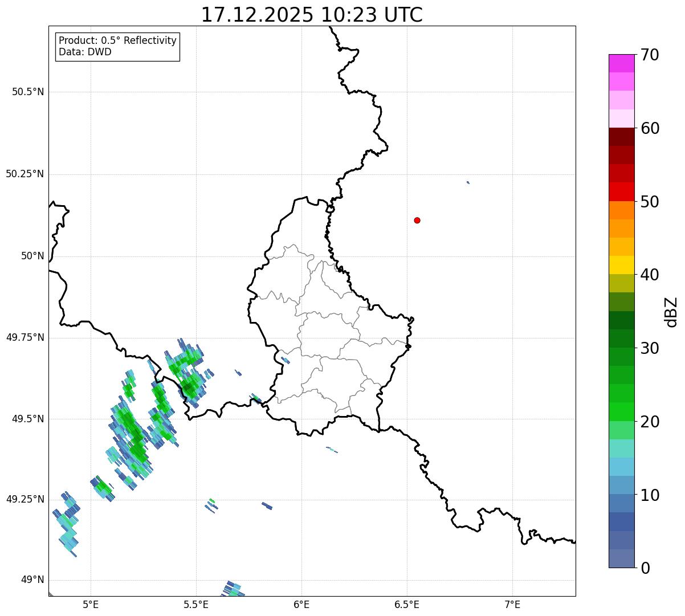Click the 'Product: 0.5° Reflectivity' legend text
Image resolution: width=685 pixels, height=616 pixels.
[x=117, y=41]
